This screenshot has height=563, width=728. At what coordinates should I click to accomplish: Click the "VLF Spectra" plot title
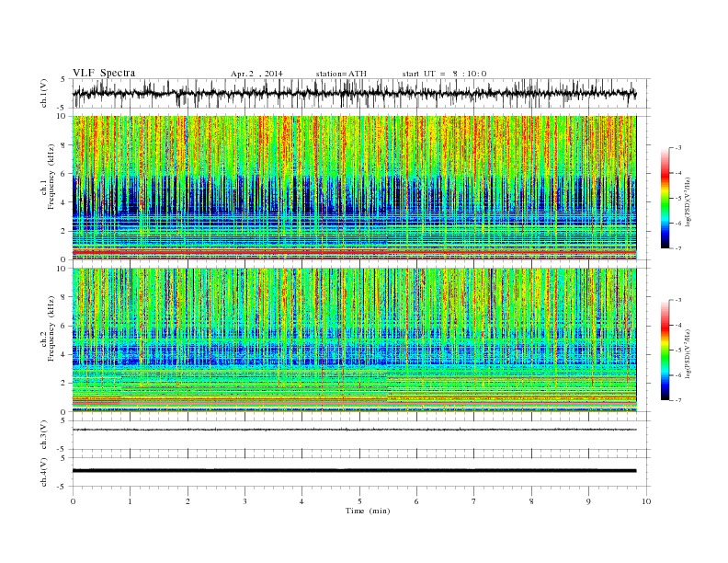point(104,73)
